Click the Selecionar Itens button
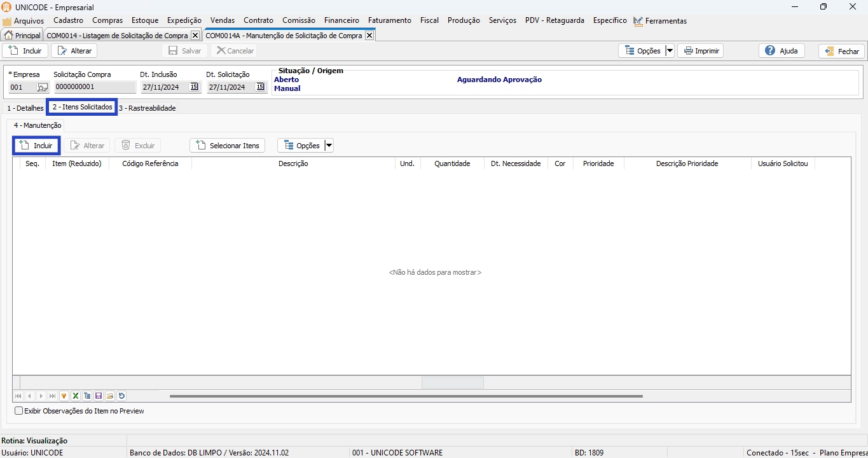The image size is (868, 458). pos(227,146)
